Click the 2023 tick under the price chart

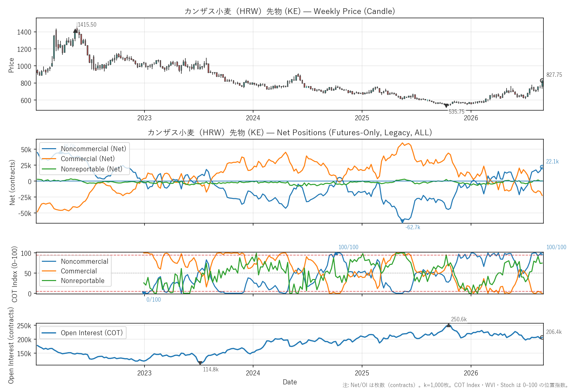click(x=144, y=118)
